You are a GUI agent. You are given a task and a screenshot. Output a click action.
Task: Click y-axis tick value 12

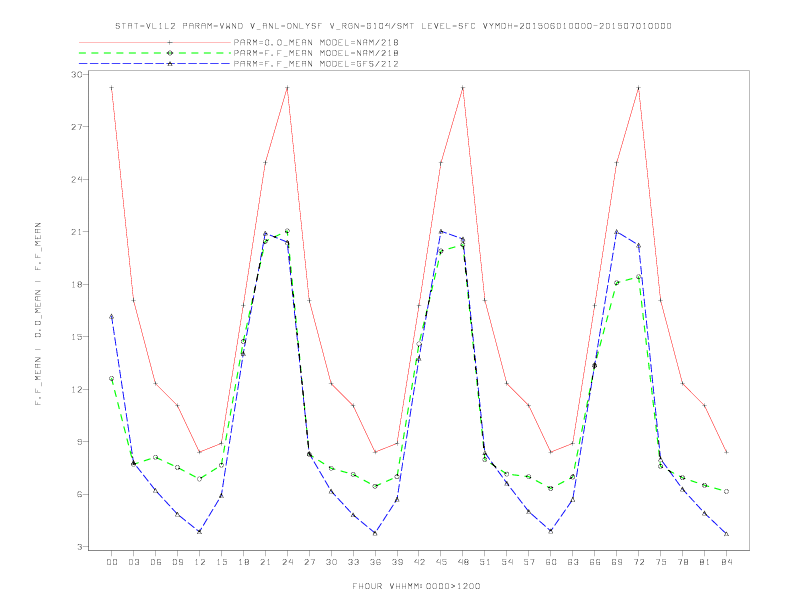pos(77,389)
